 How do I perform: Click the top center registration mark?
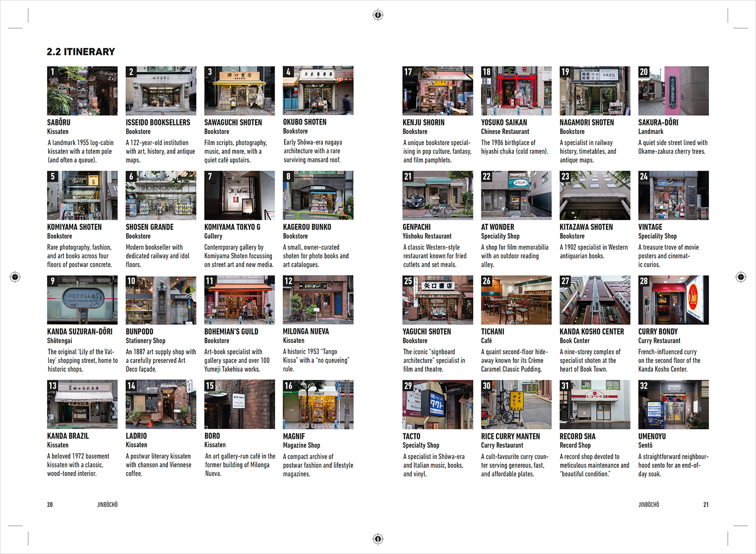click(x=378, y=15)
